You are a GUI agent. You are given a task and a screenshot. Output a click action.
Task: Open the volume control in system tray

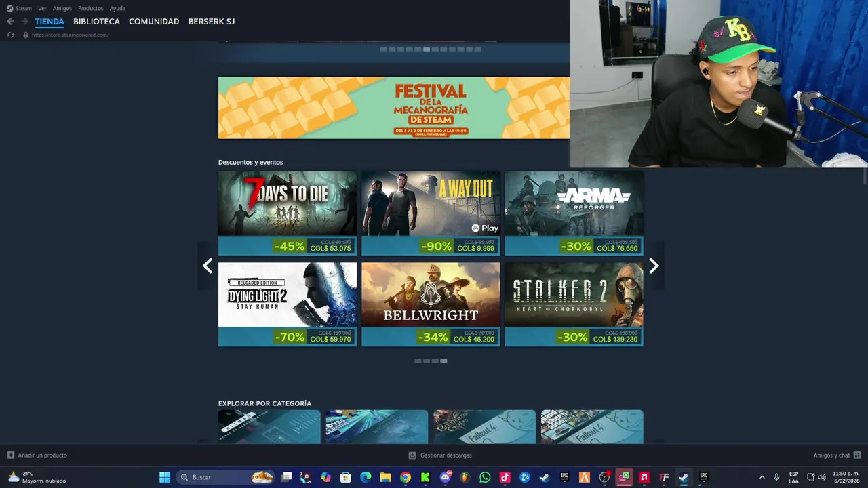(822, 477)
